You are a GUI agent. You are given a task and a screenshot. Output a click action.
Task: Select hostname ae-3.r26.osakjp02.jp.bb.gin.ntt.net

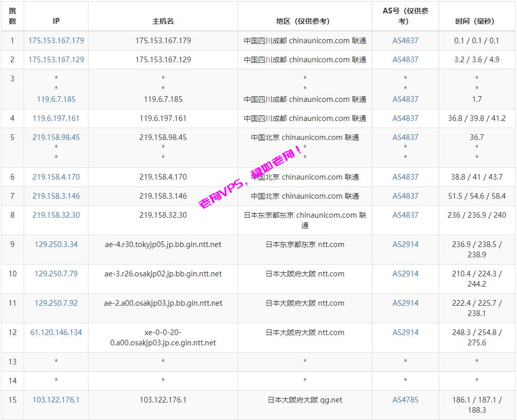(x=163, y=274)
